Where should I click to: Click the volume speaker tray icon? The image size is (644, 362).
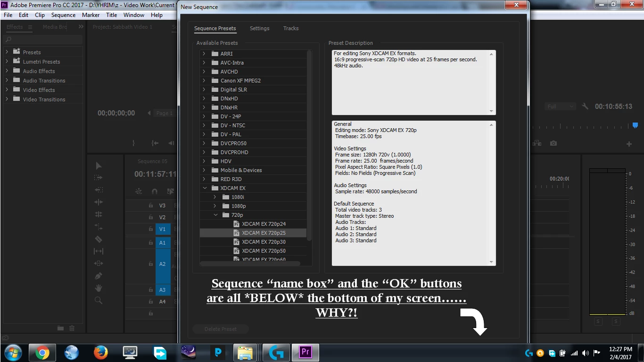tap(586, 353)
